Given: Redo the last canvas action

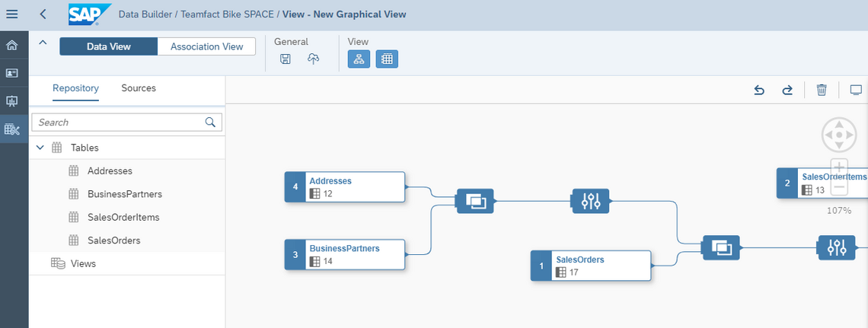Looking at the screenshot, I should coord(787,90).
